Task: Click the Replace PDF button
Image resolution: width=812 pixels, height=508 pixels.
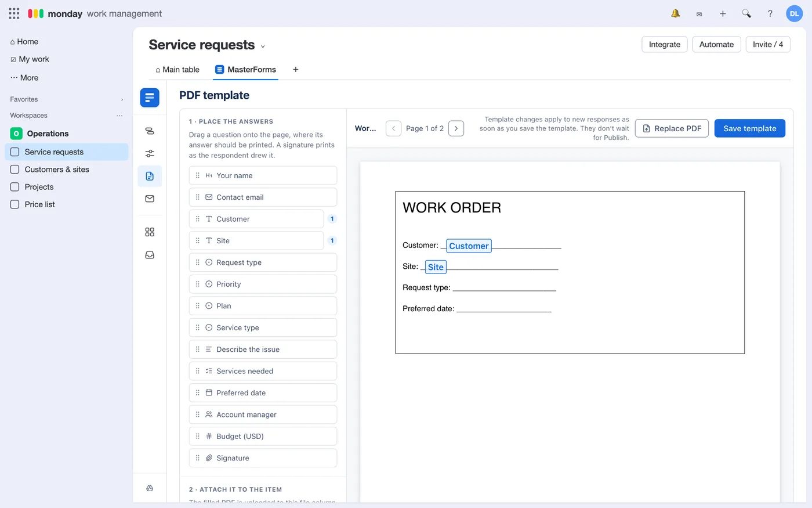Action: coord(672,128)
